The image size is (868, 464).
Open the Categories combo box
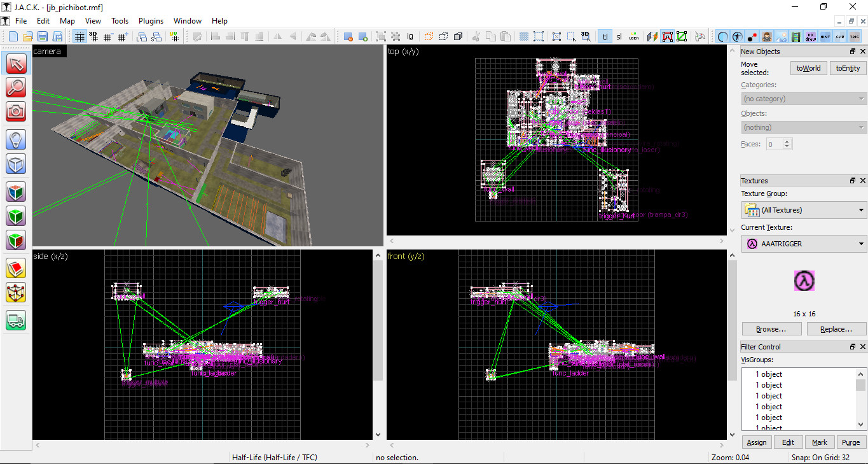tap(804, 99)
